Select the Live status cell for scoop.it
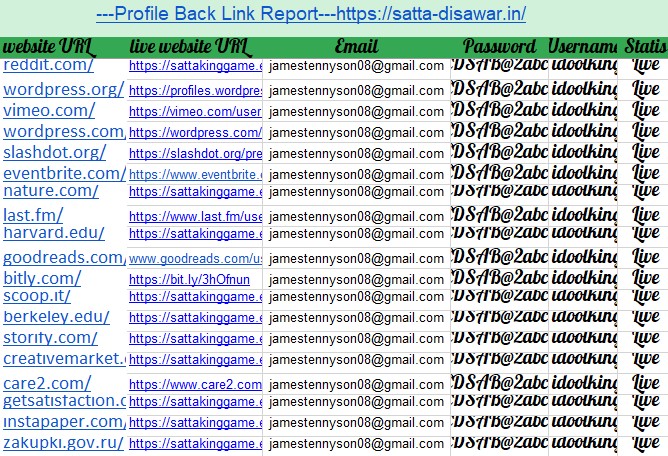The width and height of the screenshot is (668, 456). click(x=644, y=296)
